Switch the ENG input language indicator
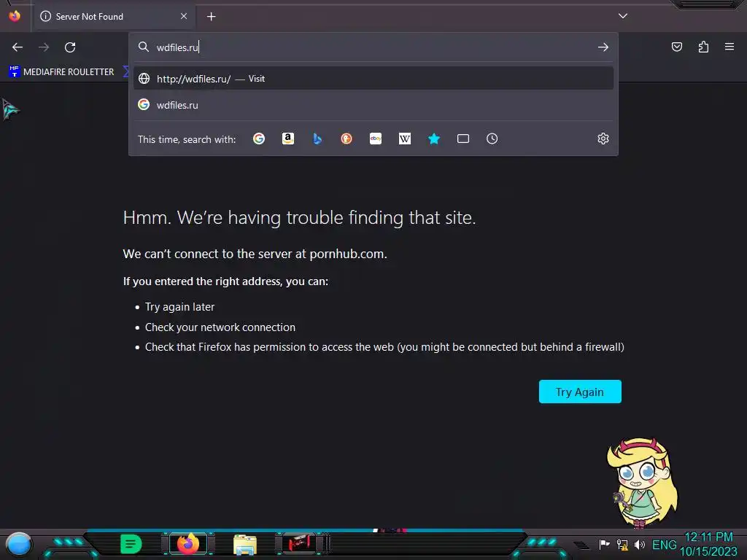Viewport: 747px width, 560px height. (x=664, y=545)
